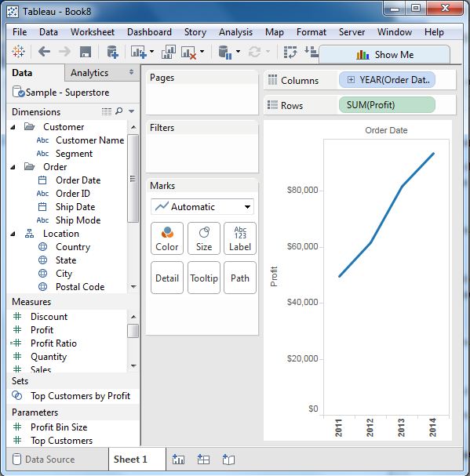
Task: Click the New Data Source icon
Action: [112, 52]
